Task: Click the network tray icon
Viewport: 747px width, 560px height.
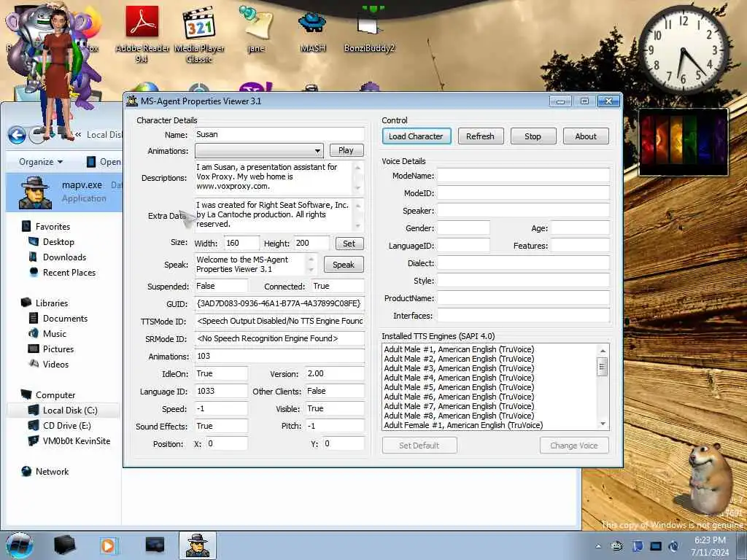Action: point(656,546)
